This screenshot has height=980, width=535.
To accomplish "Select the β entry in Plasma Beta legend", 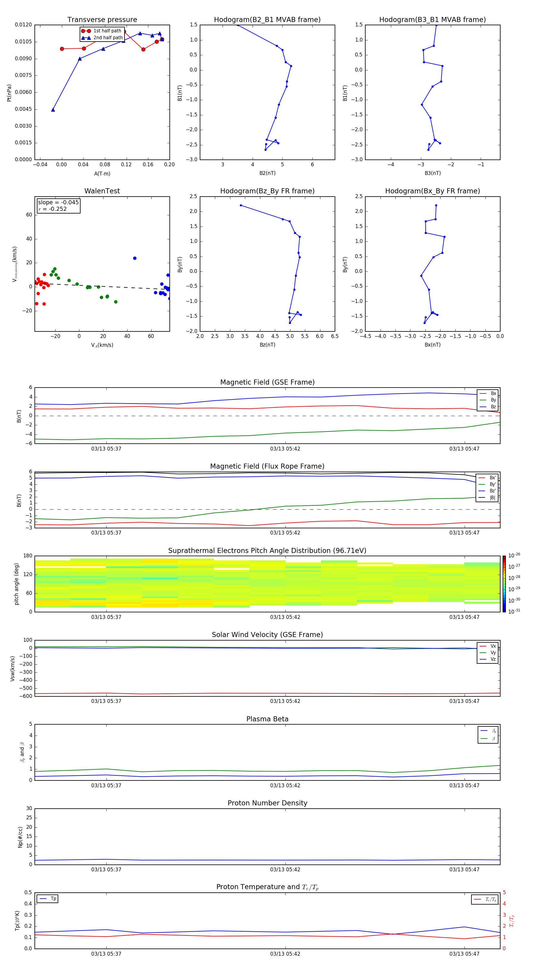I will pyautogui.click(x=488, y=739).
